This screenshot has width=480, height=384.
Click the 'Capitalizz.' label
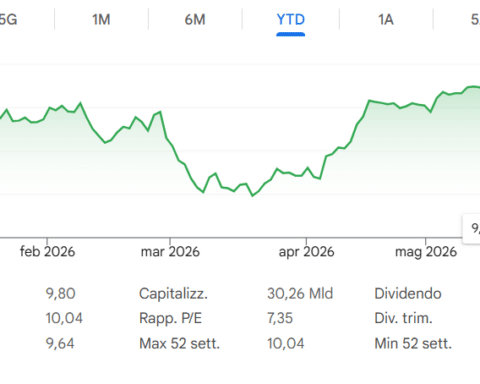173,294
